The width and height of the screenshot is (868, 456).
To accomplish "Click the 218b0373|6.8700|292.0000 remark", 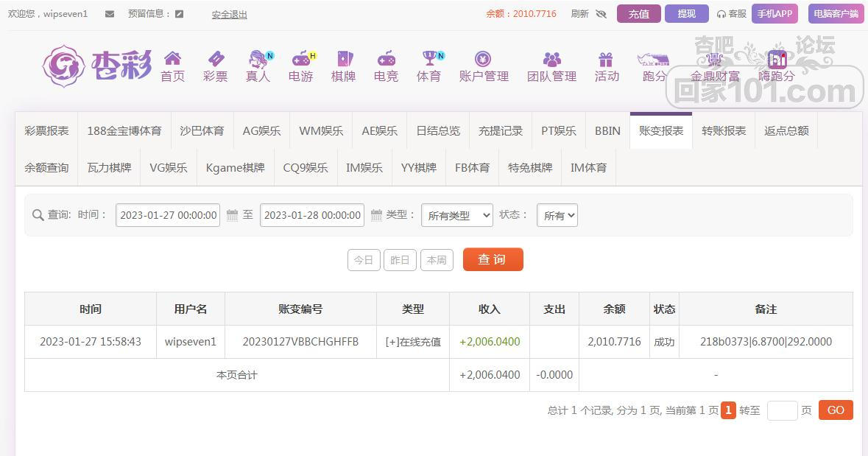I will (x=766, y=342).
